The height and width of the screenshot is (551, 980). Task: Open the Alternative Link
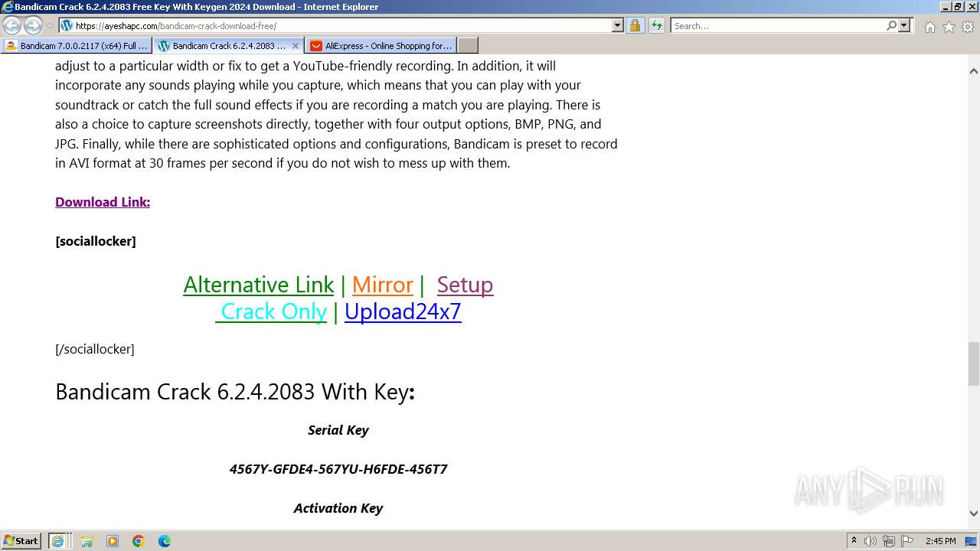[259, 285]
